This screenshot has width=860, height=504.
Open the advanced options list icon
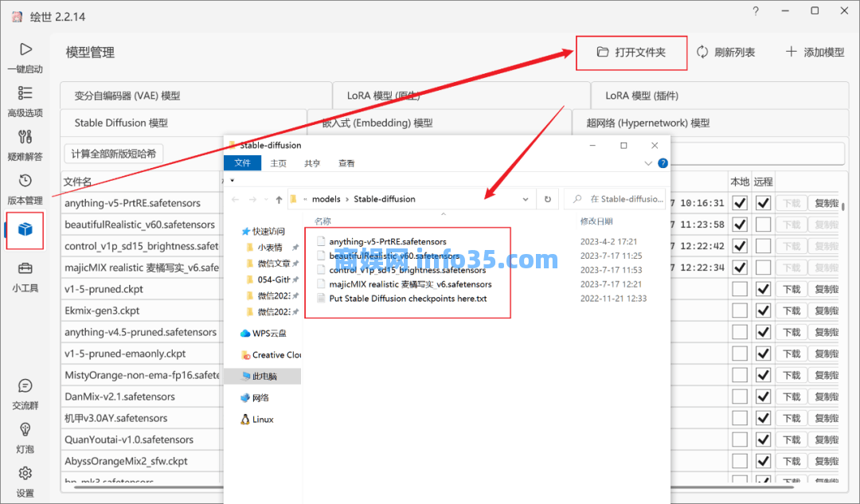(25, 92)
